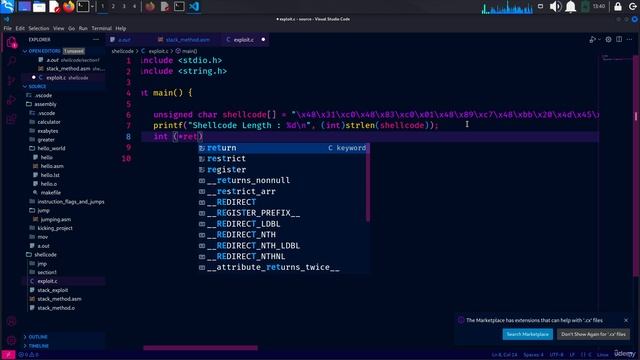
Task: Click the Kali menu launcher icon
Action: (x=7, y=6)
